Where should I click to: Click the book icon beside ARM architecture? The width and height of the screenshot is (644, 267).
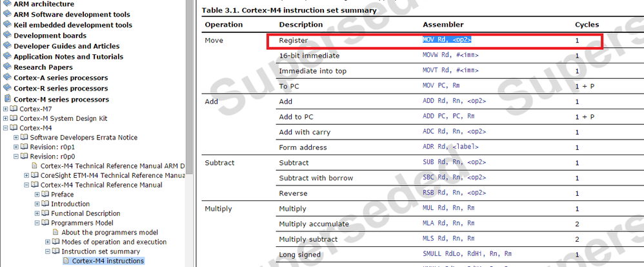tap(7, 4)
